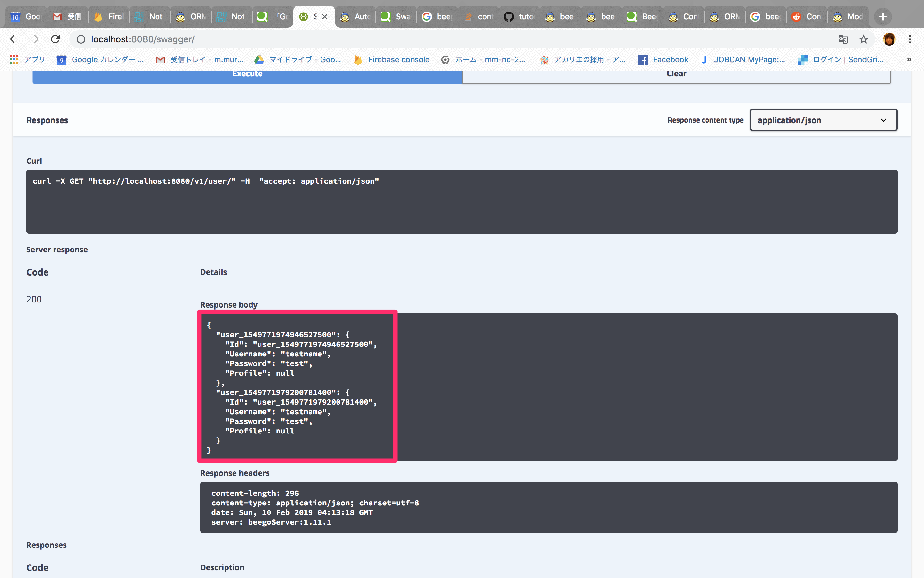Open ホーム mm-nc-2 bookmark
This screenshot has height=578, width=924.
click(x=483, y=59)
